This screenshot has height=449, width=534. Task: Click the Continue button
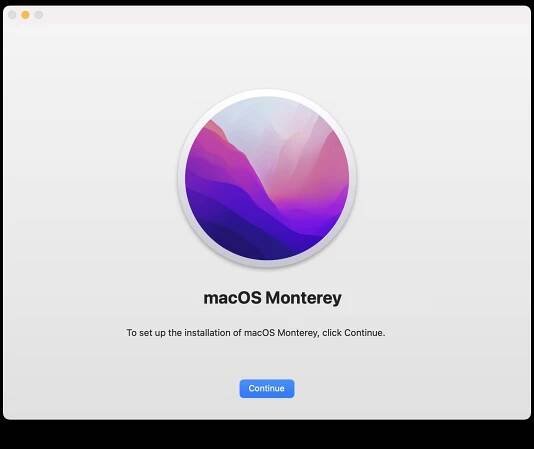[x=267, y=388]
